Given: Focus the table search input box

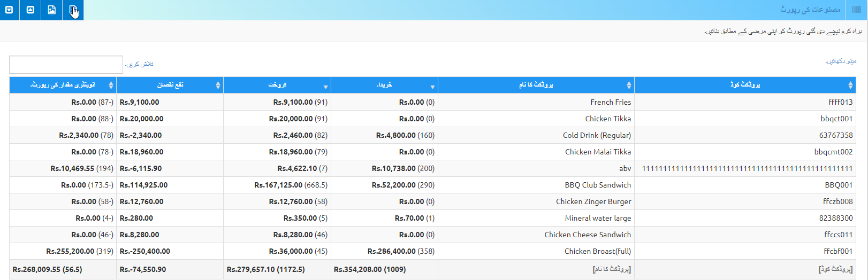Looking at the screenshot, I should point(66,65).
